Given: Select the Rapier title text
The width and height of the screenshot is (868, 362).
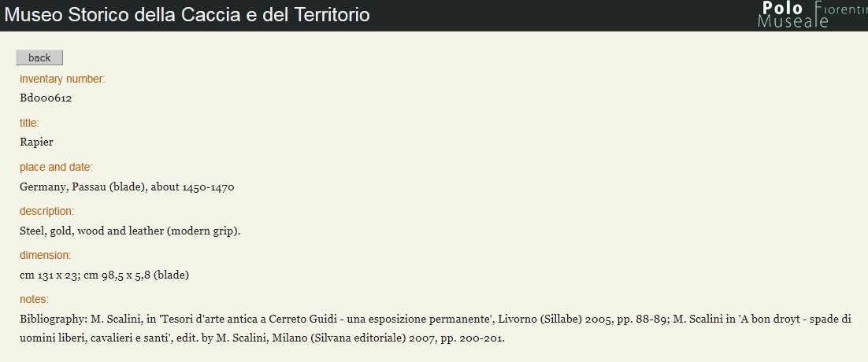Looking at the screenshot, I should [x=36, y=142].
